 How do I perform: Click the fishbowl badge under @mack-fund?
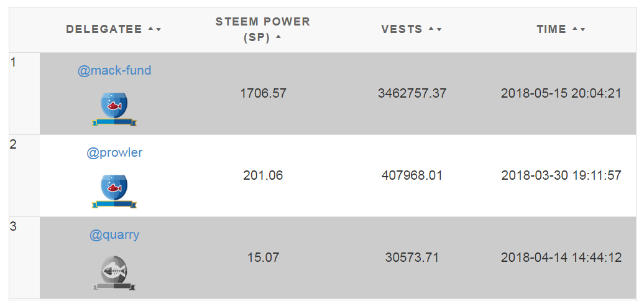pyautogui.click(x=114, y=109)
